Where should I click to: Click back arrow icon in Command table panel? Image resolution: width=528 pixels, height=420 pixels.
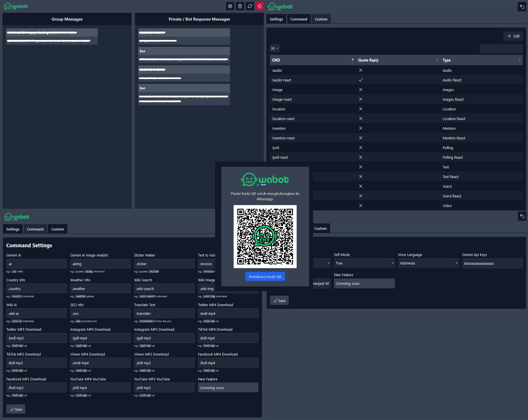point(522,7)
